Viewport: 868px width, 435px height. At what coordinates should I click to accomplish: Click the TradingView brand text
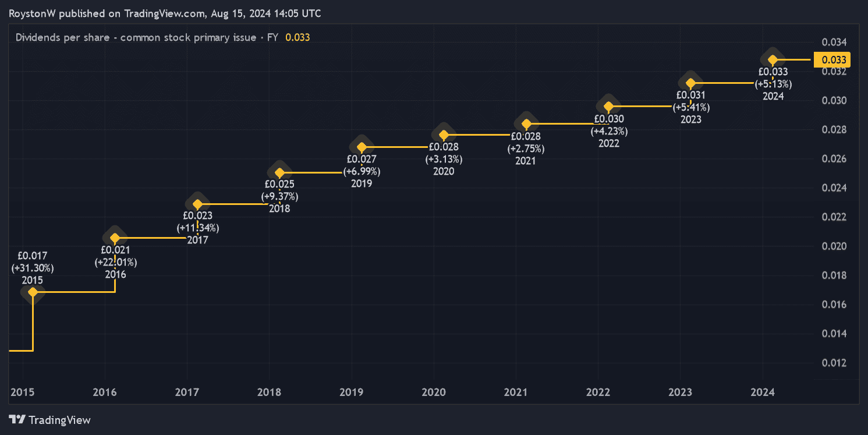click(59, 420)
